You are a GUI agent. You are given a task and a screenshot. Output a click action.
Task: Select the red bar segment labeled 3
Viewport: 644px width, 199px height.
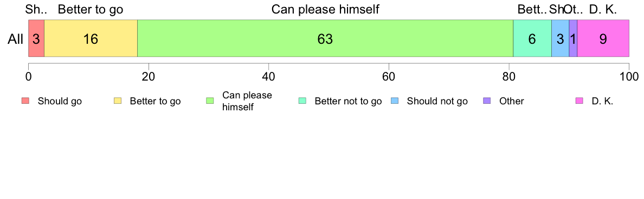coord(36,38)
